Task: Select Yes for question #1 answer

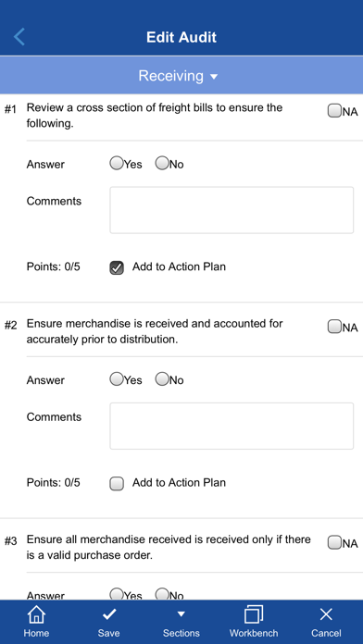Action: coord(117,164)
